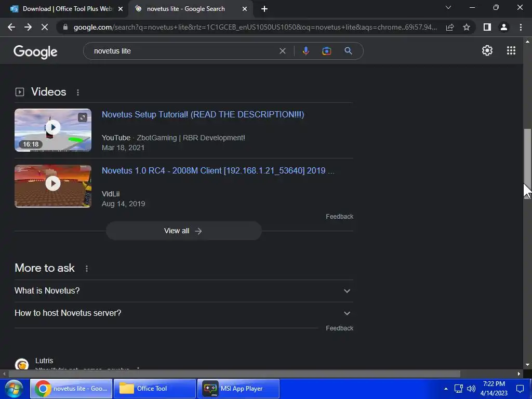Viewport: 532px width, 399px height.
Task: Open Office Tool folder in taskbar
Action: tap(154, 389)
